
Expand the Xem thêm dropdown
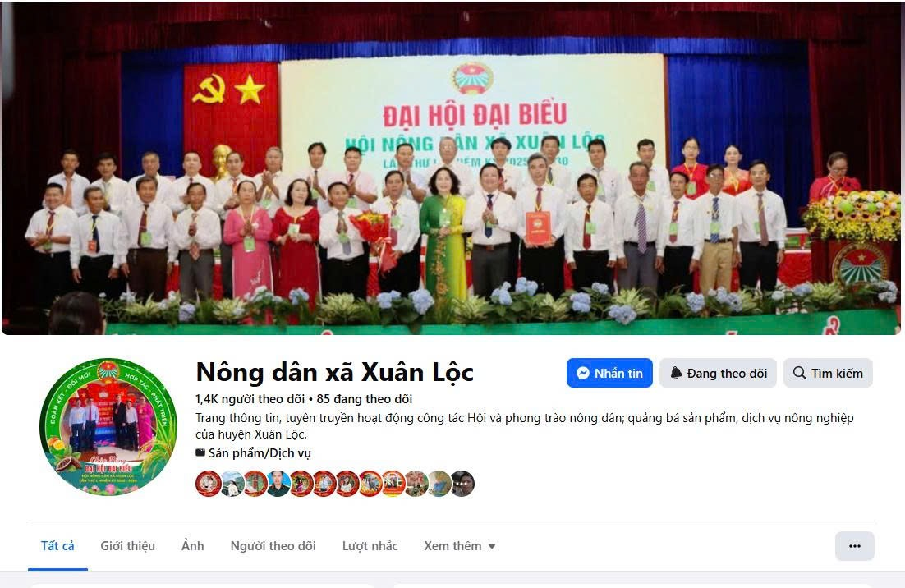(x=459, y=546)
